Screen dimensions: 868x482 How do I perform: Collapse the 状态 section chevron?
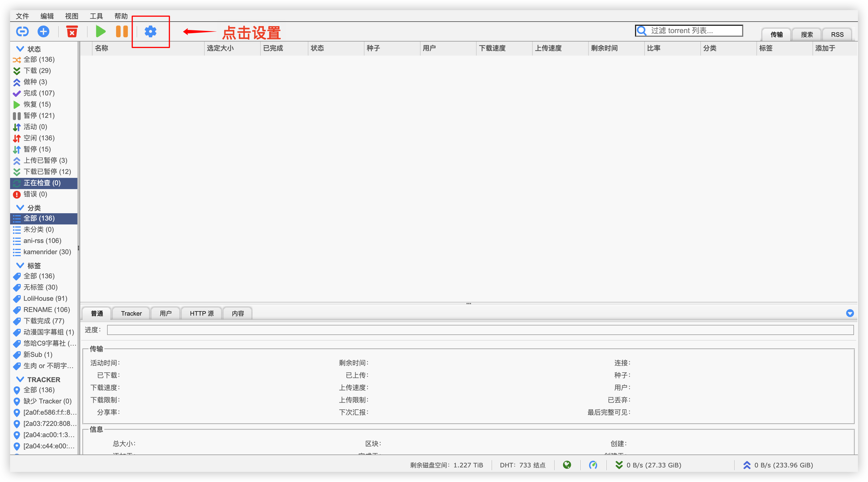(20, 49)
